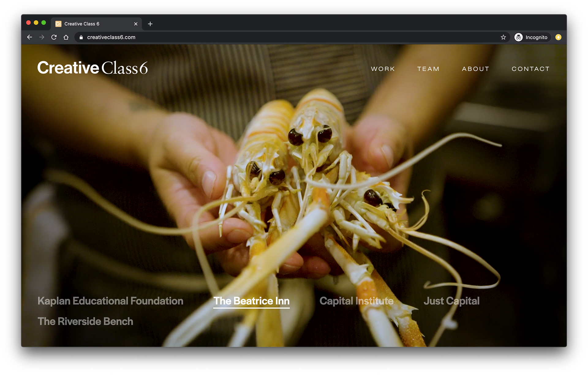This screenshot has width=588, height=375.
Task: Reload the creativeclass6.com page
Action: 54,37
